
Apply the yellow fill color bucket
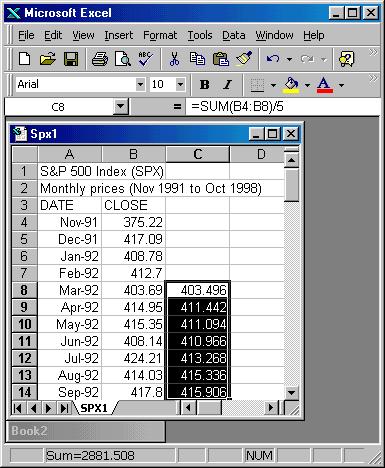(x=291, y=85)
